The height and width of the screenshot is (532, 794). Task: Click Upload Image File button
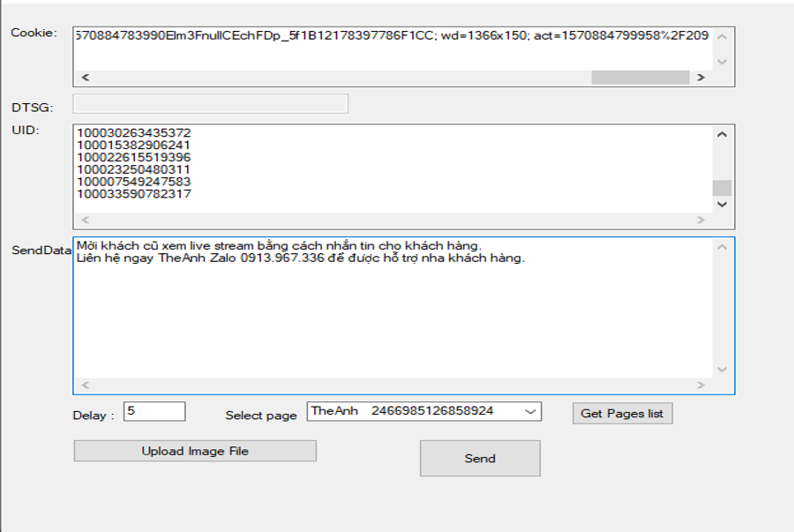point(195,451)
